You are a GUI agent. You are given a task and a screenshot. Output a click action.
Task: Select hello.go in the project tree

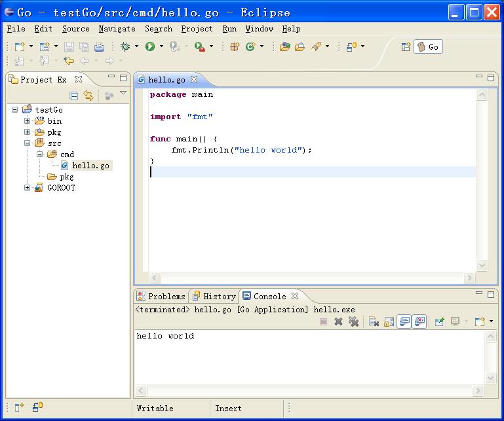click(90, 166)
